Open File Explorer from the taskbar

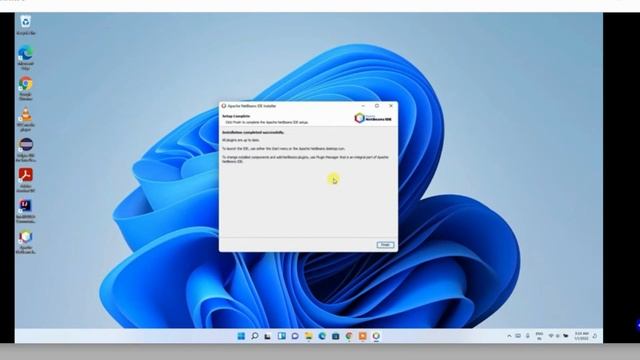tap(309, 336)
